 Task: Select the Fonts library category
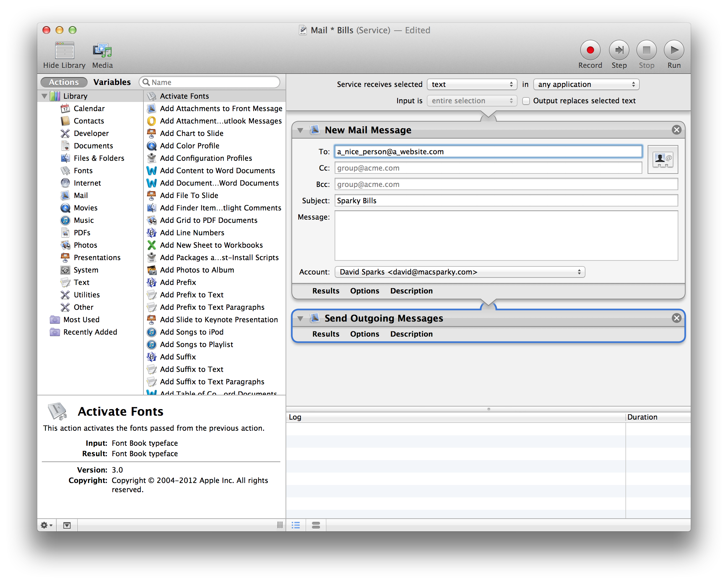(83, 171)
